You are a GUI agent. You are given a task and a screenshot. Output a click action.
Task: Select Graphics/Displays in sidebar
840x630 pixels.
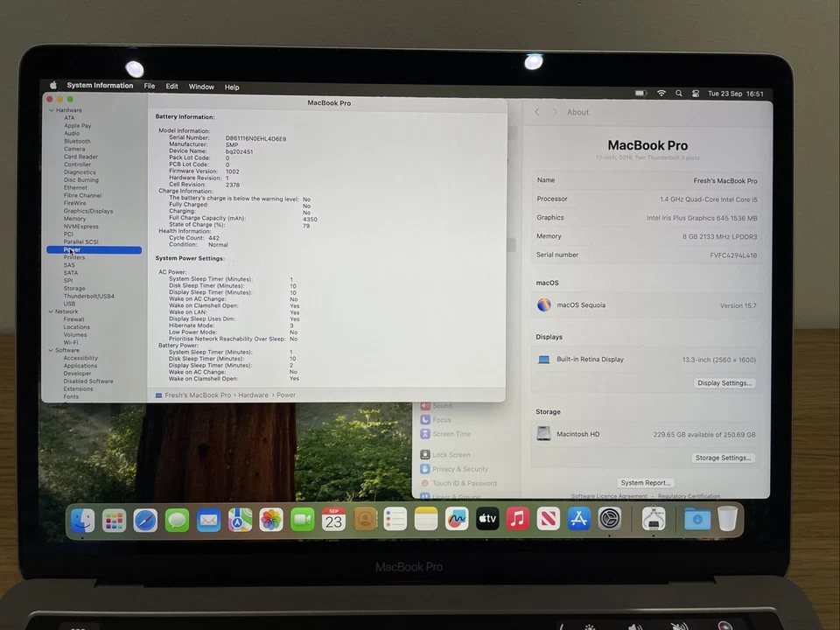88,211
